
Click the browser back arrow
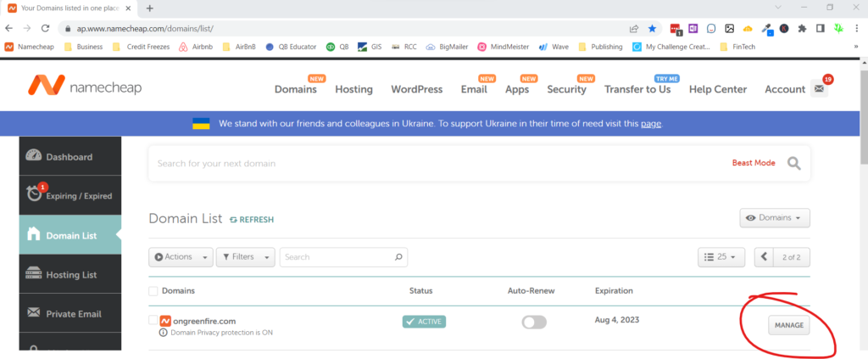pyautogui.click(x=9, y=28)
